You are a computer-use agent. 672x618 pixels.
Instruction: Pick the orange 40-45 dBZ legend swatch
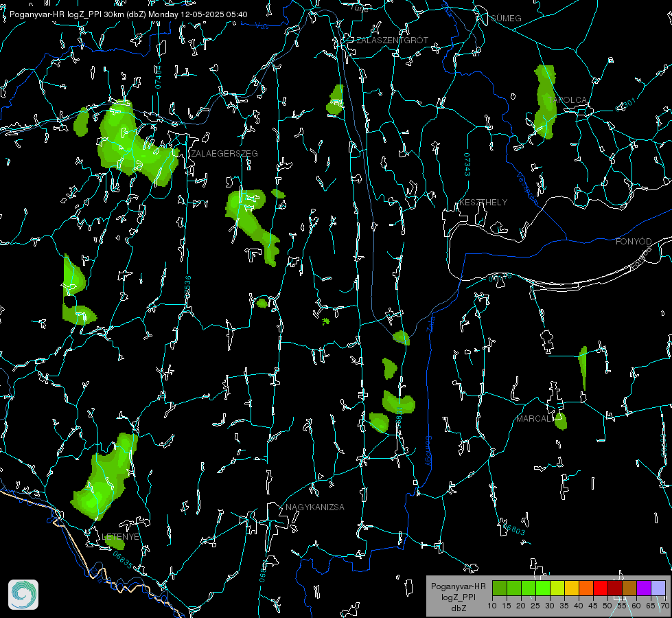[586, 588]
